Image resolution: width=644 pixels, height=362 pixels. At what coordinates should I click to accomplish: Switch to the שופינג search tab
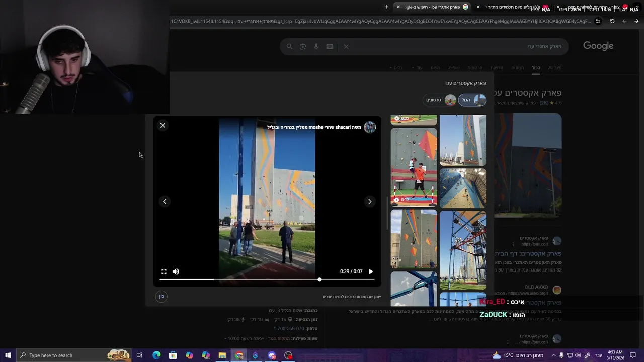click(454, 68)
